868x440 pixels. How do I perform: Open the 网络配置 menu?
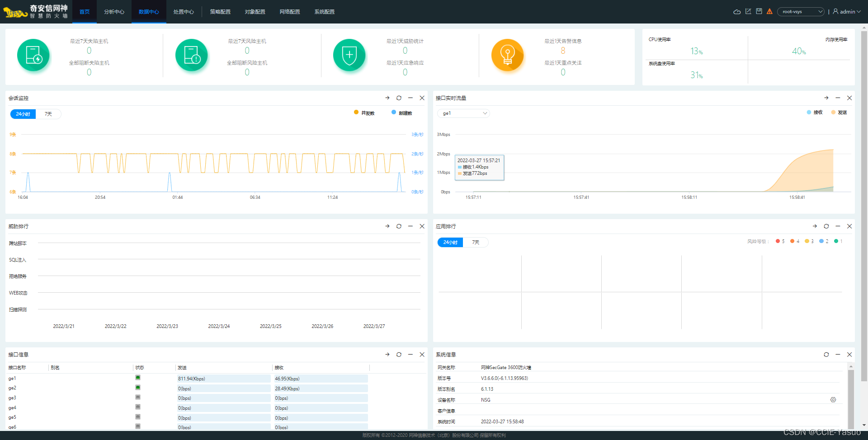click(x=290, y=12)
